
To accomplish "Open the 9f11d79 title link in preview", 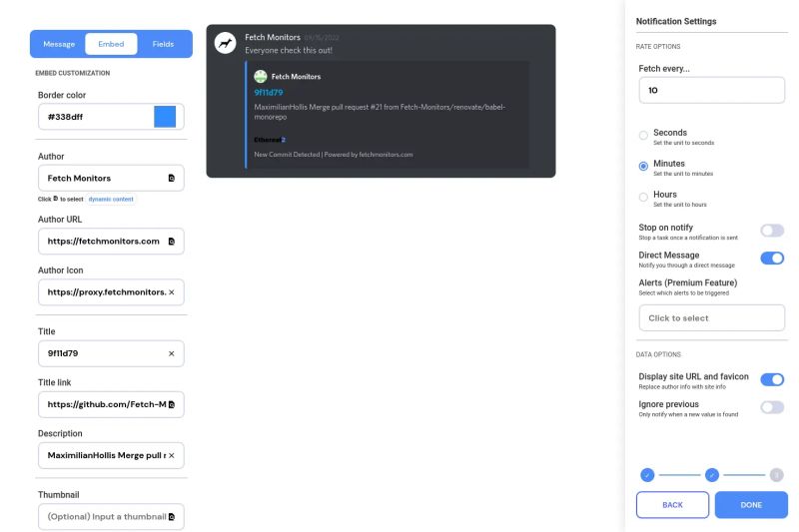I will tap(268, 93).
